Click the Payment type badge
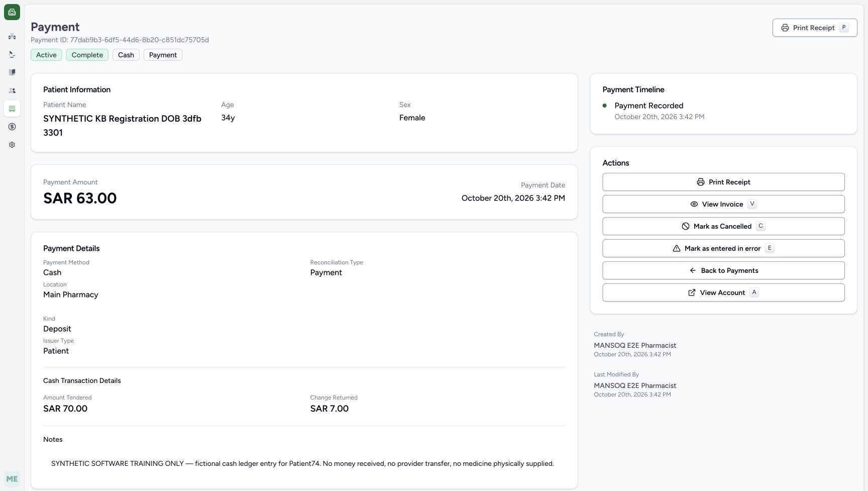Viewport: 868px width, 491px height. click(163, 55)
